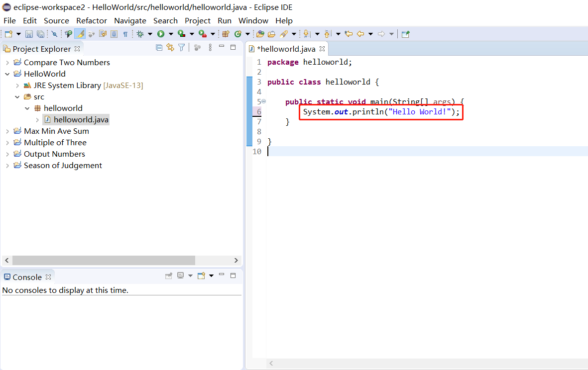Click the New Java Package icon
This screenshot has height=370, width=588.
point(226,34)
